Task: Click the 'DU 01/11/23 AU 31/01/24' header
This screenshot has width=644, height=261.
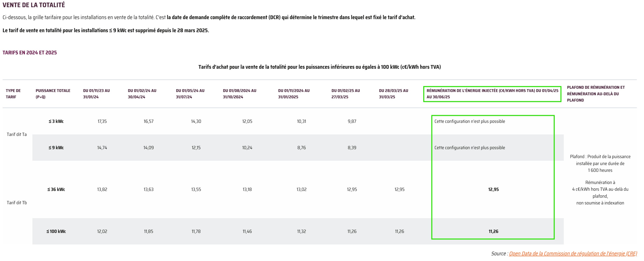Action: pos(97,94)
